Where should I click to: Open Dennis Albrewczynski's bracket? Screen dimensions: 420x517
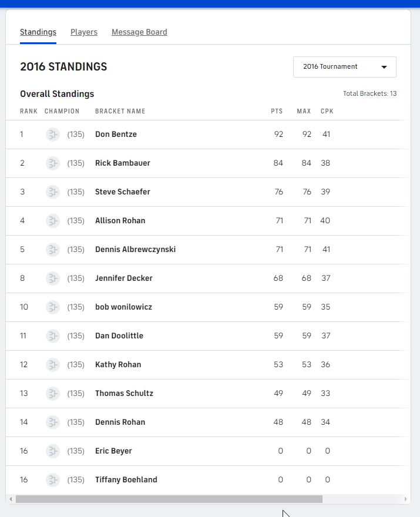click(x=135, y=250)
